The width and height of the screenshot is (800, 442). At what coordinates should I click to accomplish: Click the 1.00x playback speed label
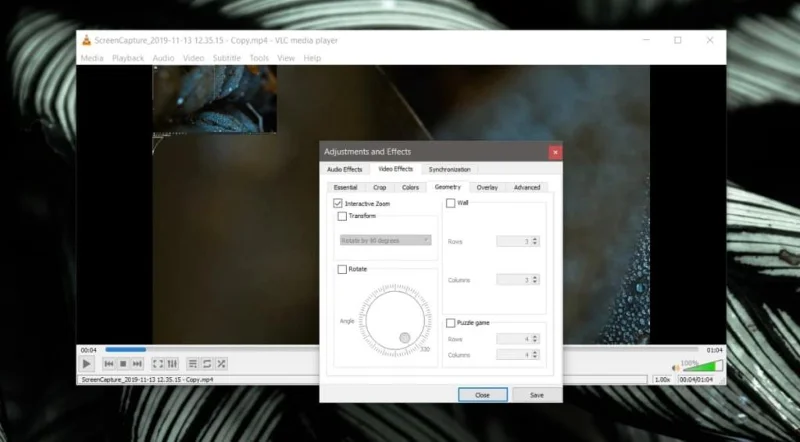(x=662, y=380)
